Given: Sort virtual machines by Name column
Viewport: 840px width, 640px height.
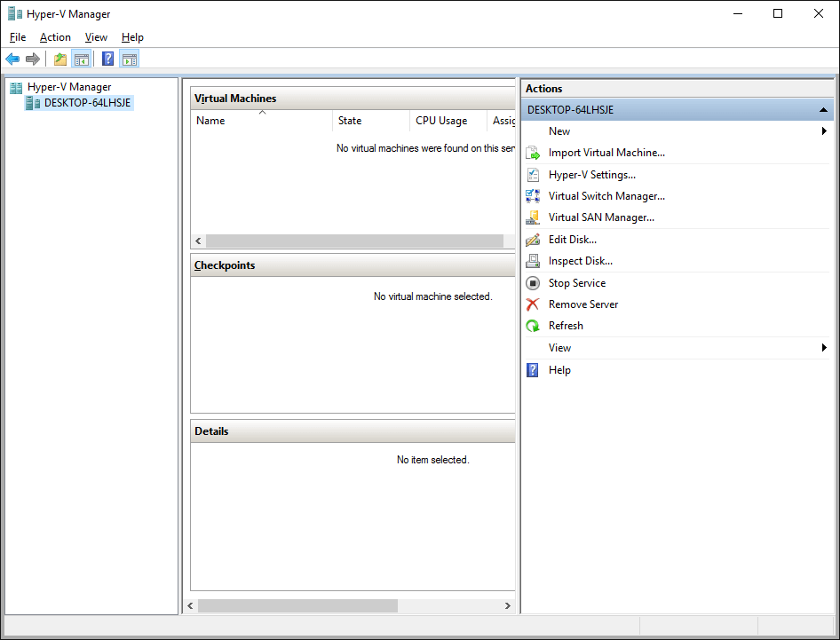Looking at the screenshot, I should tap(261, 121).
